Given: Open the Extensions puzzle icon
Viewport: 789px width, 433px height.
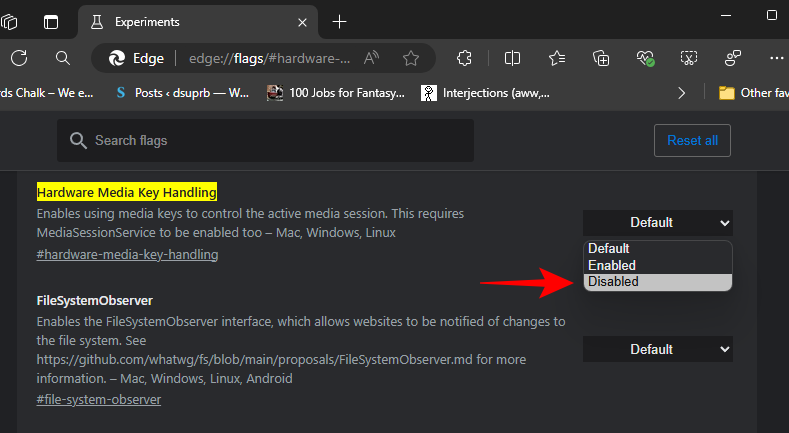Looking at the screenshot, I should pyautogui.click(x=464, y=58).
